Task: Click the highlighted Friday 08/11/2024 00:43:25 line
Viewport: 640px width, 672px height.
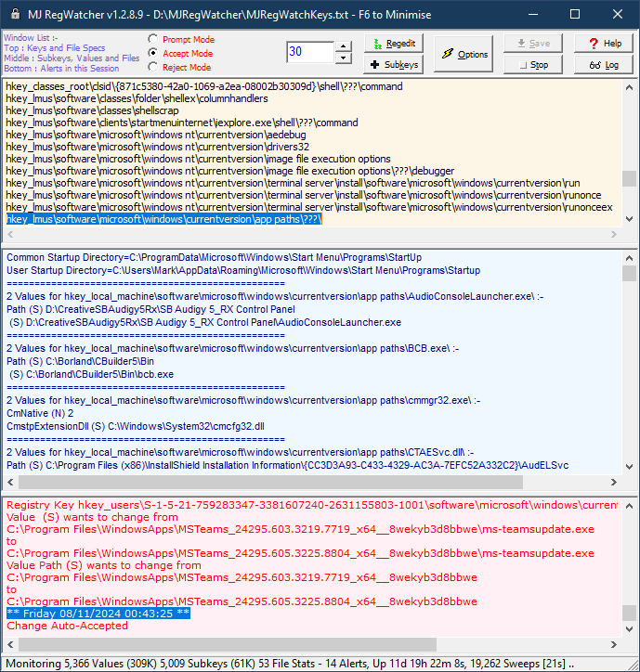Action: [x=98, y=614]
